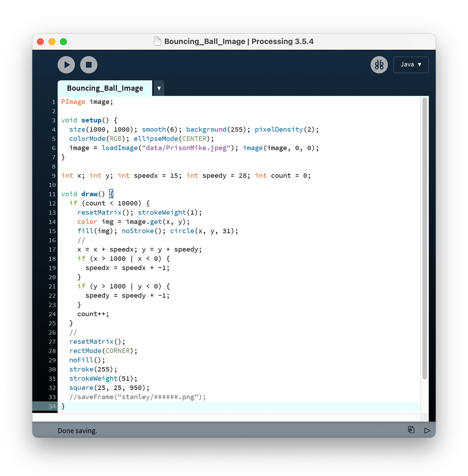
Task: Click 'image(image, 0, 0);' on line 6
Action: pyautogui.click(x=281, y=148)
